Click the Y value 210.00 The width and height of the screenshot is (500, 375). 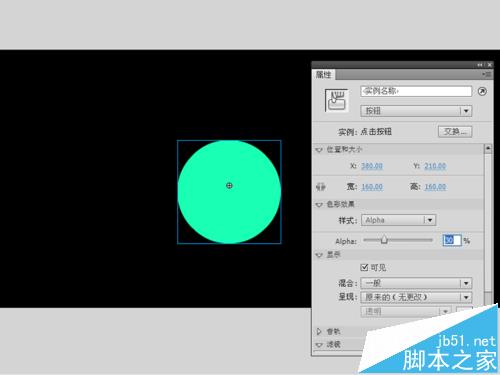435,166
